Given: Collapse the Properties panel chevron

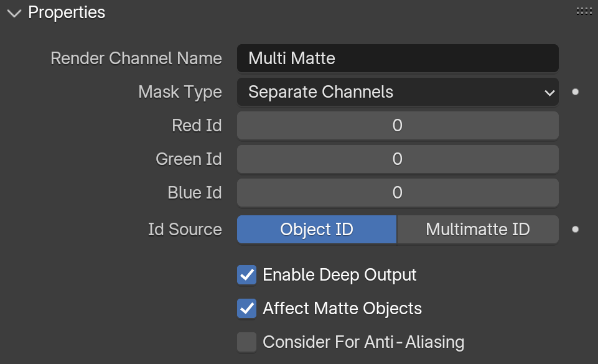Looking at the screenshot, I should pyautogui.click(x=14, y=13).
